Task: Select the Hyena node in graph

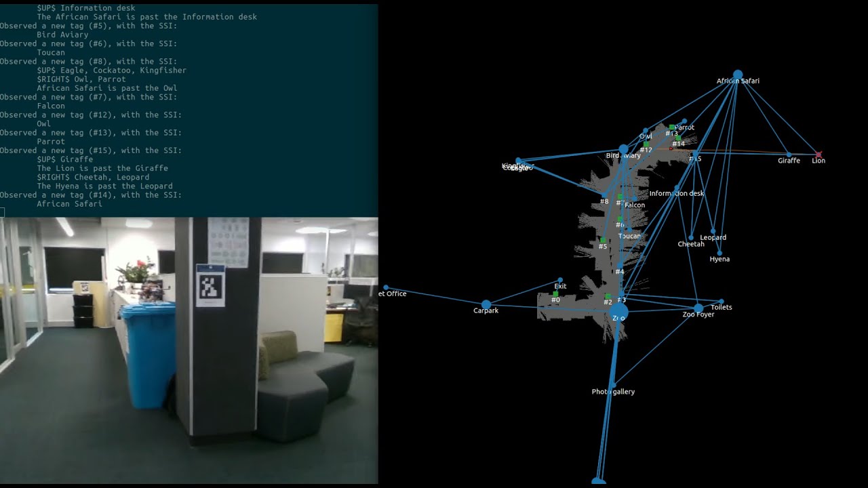Action: (719, 253)
